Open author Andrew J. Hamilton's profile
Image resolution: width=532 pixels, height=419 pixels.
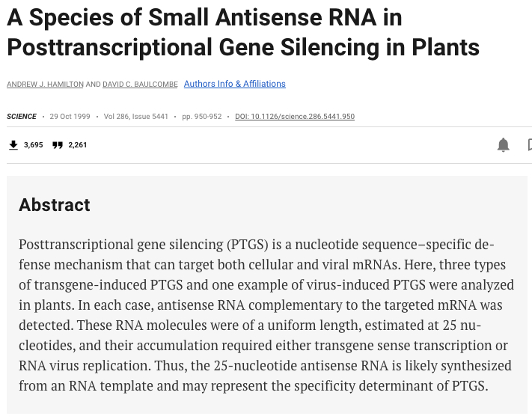45,85
